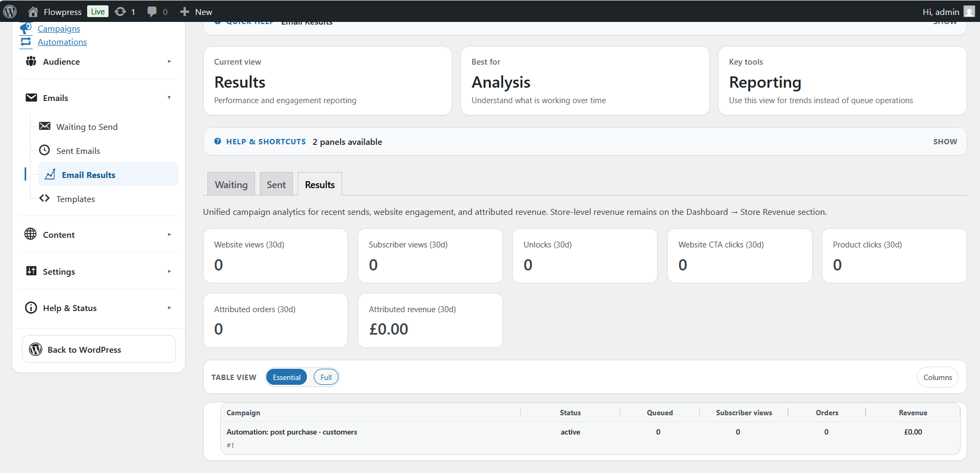Viewport: 980px width, 473px height.
Task: Click the Back to WordPress button
Action: tap(99, 349)
